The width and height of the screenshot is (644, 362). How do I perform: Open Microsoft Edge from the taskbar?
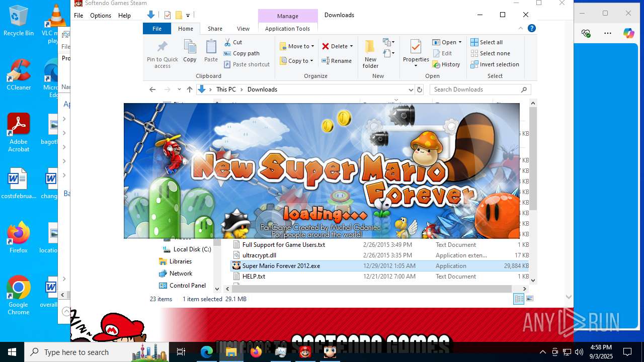207,352
